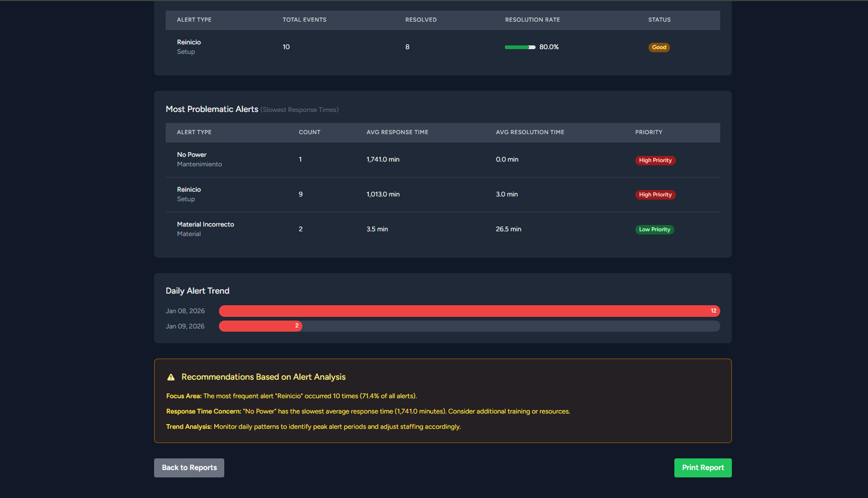868x498 pixels.
Task: Click the Back to Reports button
Action: [x=189, y=468]
